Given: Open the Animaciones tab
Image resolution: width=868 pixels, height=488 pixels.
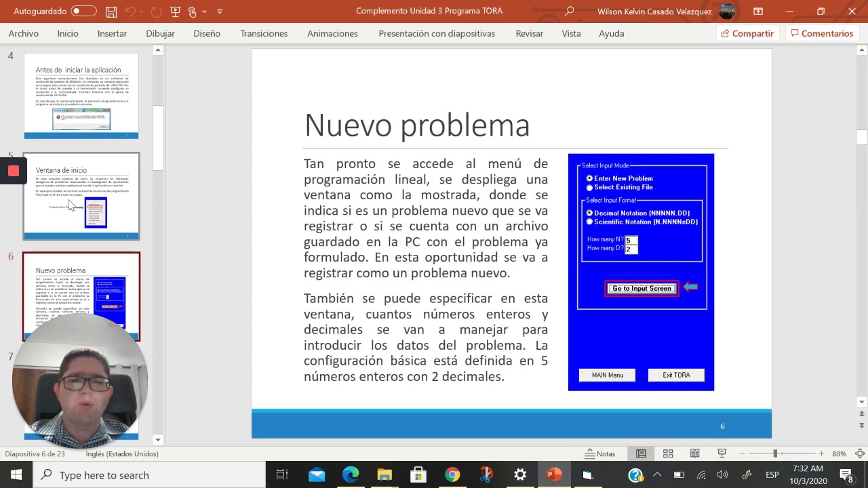Looking at the screenshot, I should pyautogui.click(x=332, y=33).
